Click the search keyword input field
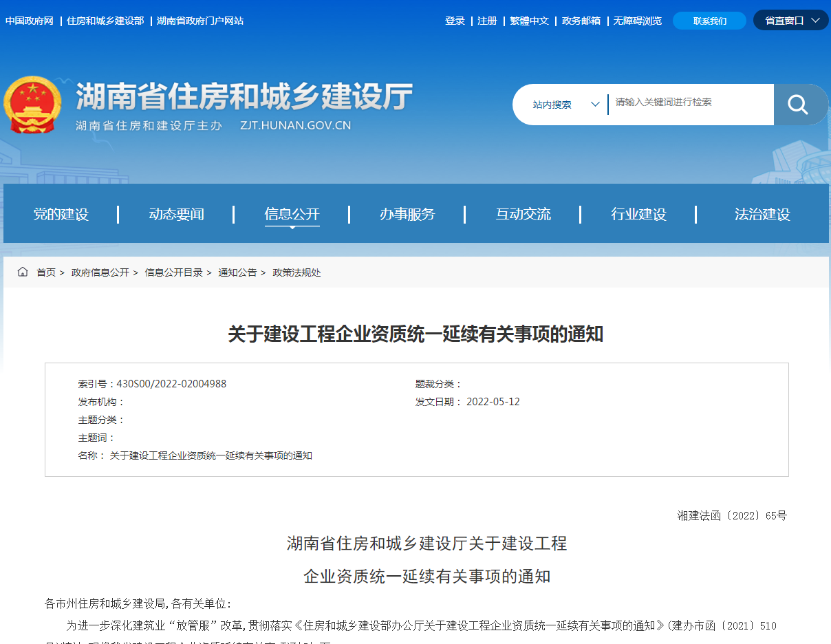 [x=688, y=104]
